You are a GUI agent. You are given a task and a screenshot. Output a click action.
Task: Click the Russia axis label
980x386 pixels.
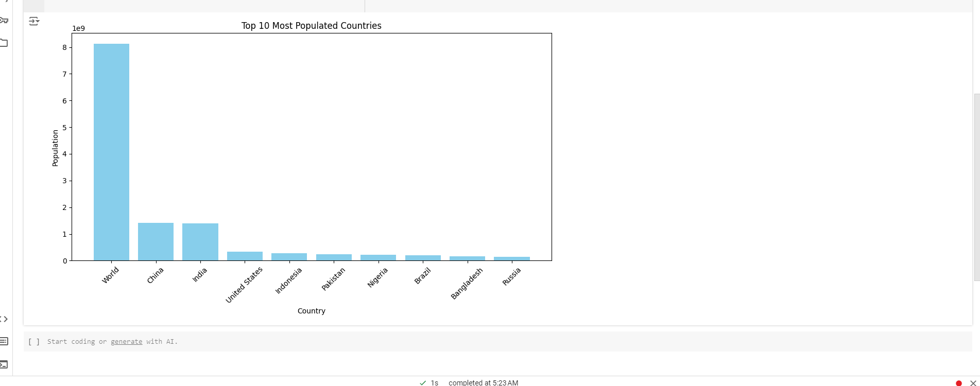[511, 277]
